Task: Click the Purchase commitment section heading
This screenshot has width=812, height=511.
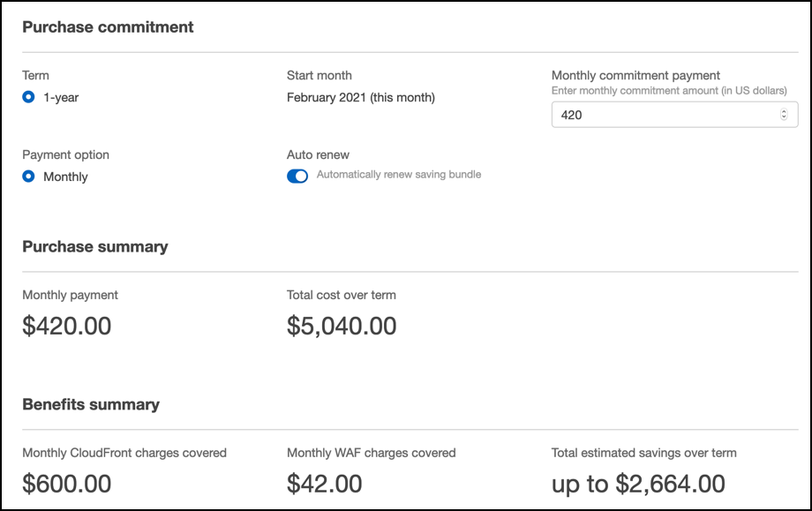Action: pos(109,27)
